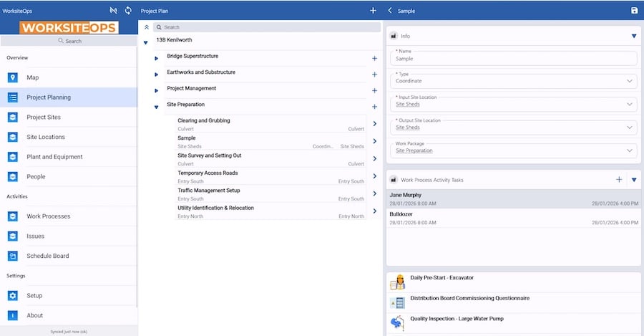Click the offline mode icon in WorksiteOps header
The image size is (644, 336).
coord(113,10)
